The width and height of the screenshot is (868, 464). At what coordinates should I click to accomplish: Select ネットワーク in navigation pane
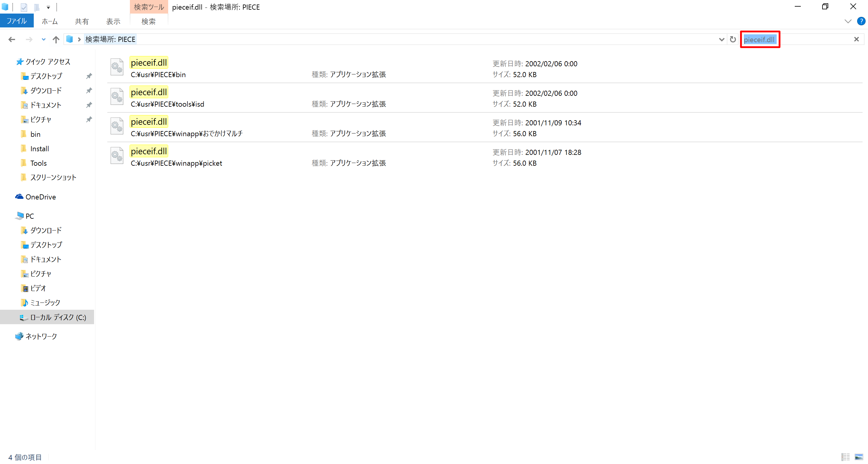pyautogui.click(x=42, y=336)
